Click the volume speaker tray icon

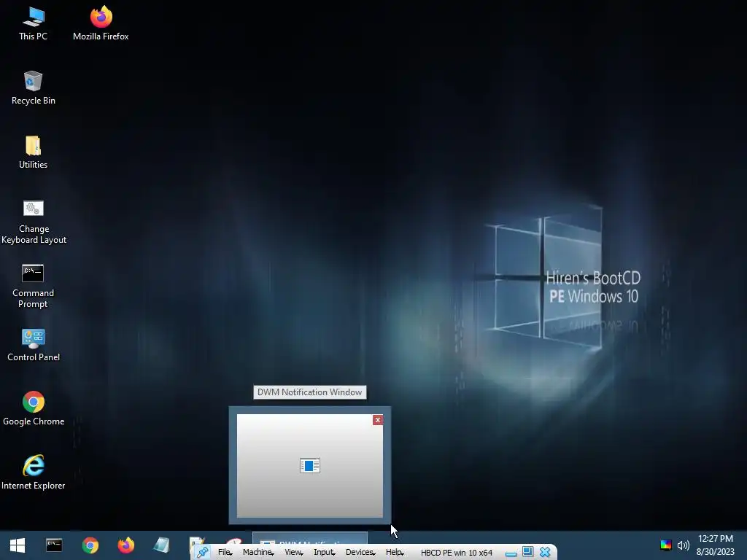pyautogui.click(x=683, y=545)
